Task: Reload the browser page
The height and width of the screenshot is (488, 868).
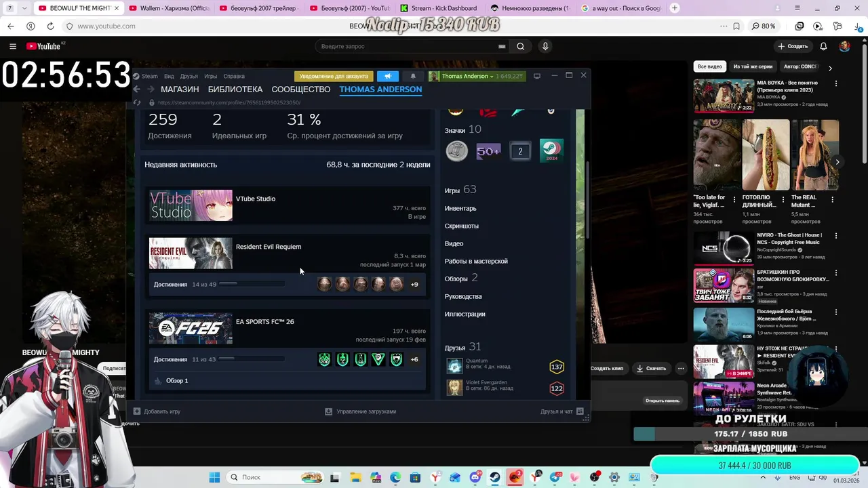Action: 50,26
